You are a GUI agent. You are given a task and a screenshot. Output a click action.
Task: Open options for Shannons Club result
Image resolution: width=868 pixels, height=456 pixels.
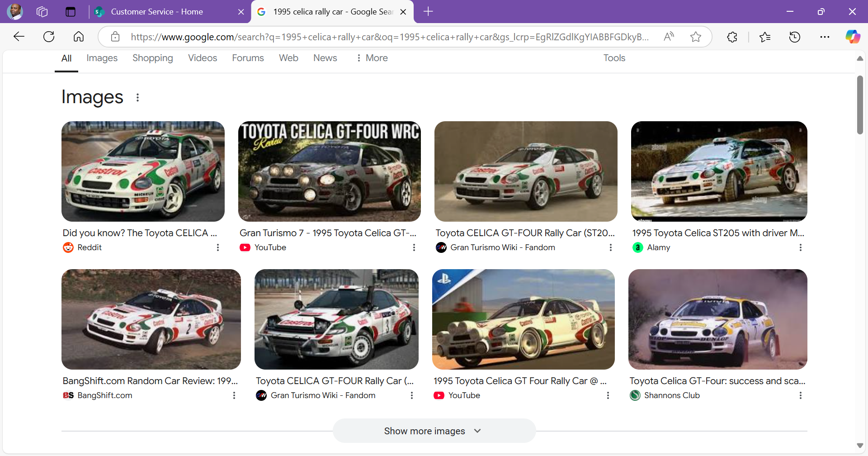[x=801, y=395]
